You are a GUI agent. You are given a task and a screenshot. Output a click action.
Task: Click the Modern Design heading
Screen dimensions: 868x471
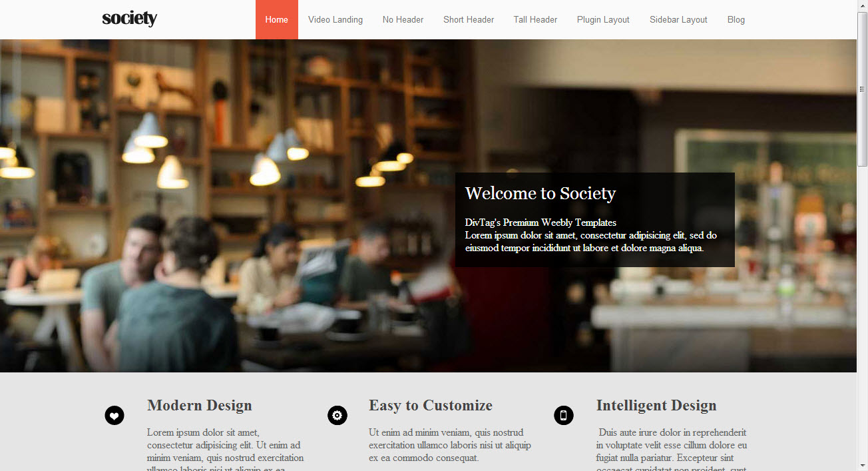tap(200, 405)
